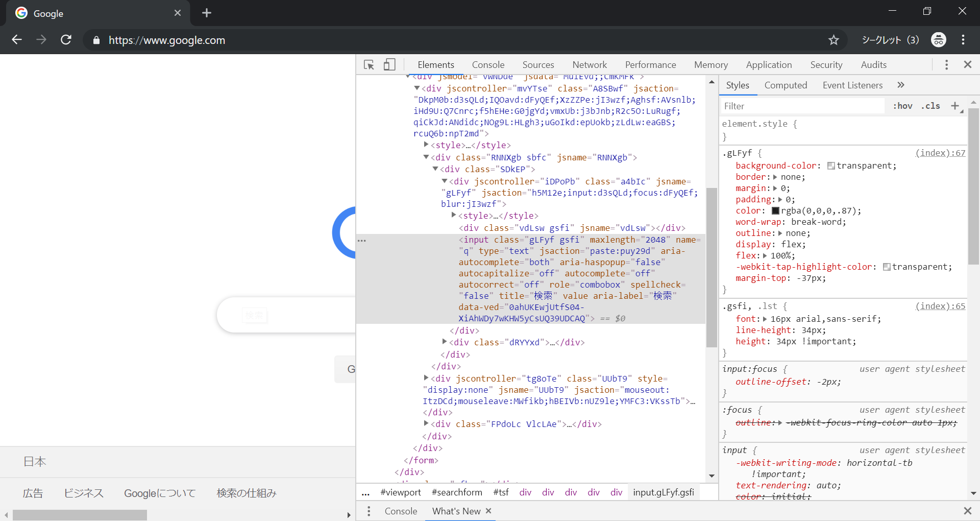Image resolution: width=980 pixels, height=521 pixels.
Task: Add new style rule plus icon
Action: click(954, 106)
